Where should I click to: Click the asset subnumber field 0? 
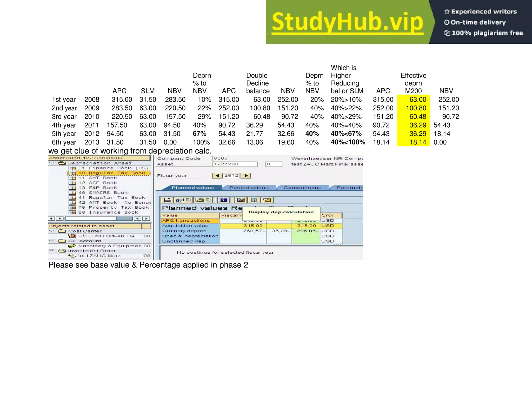(x=274, y=164)
